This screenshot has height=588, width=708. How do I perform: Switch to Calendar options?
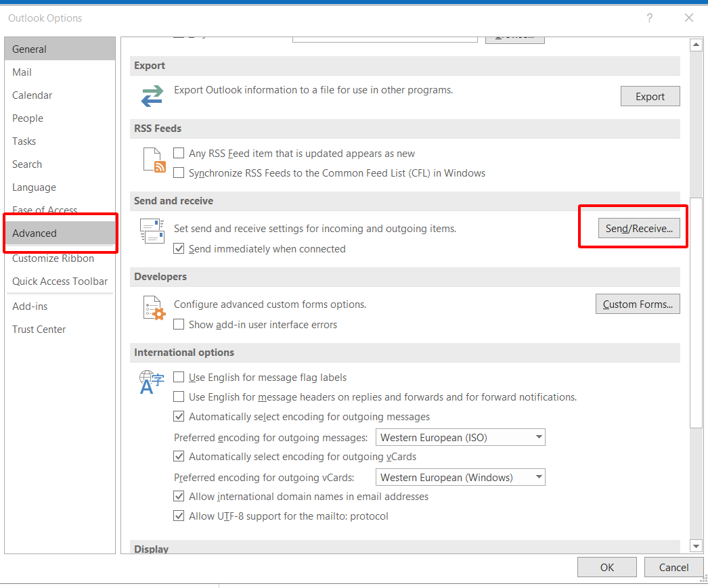point(60,95)
